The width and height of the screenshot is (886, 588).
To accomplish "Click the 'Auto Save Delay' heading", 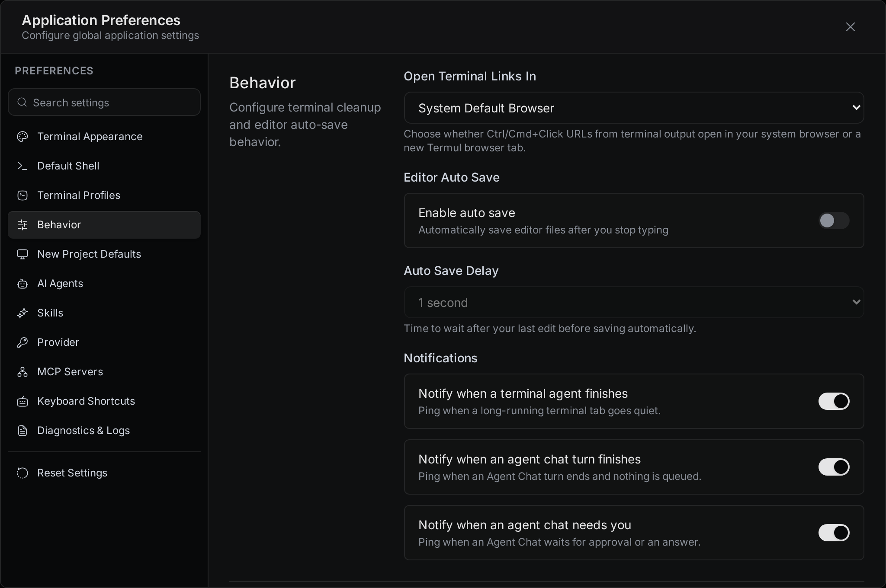I will 451,271.
